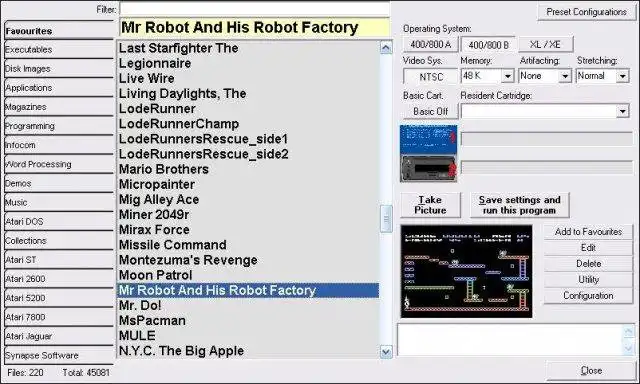Image resolution: width=640 pixels, height=384 pixels.
Task: Click the notes box scroll up arrow
Action: point(629,331)
